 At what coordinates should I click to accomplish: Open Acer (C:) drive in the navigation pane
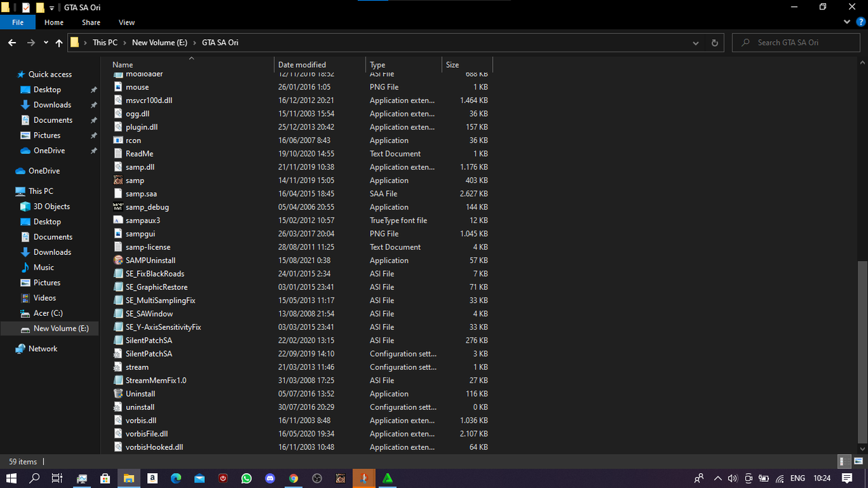point(47,313)
